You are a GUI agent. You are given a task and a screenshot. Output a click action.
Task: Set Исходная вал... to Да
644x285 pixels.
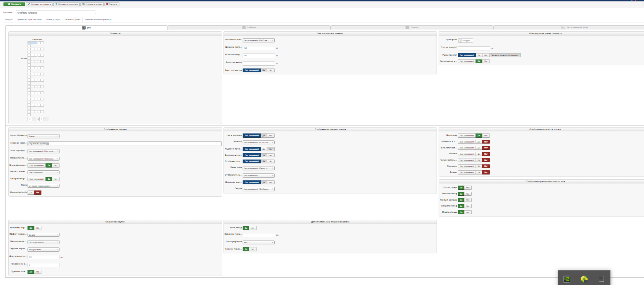pyautogui.click(x=264, y=182)
